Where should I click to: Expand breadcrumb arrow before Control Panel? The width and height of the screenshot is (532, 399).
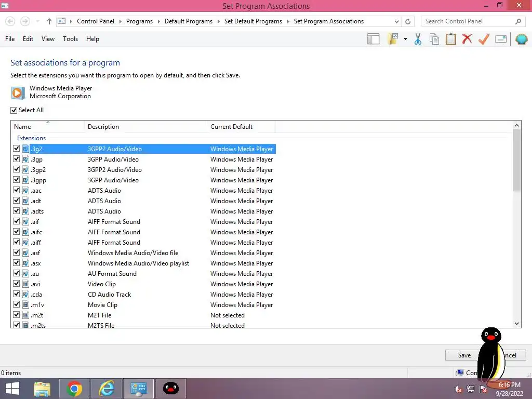point(71,21)
